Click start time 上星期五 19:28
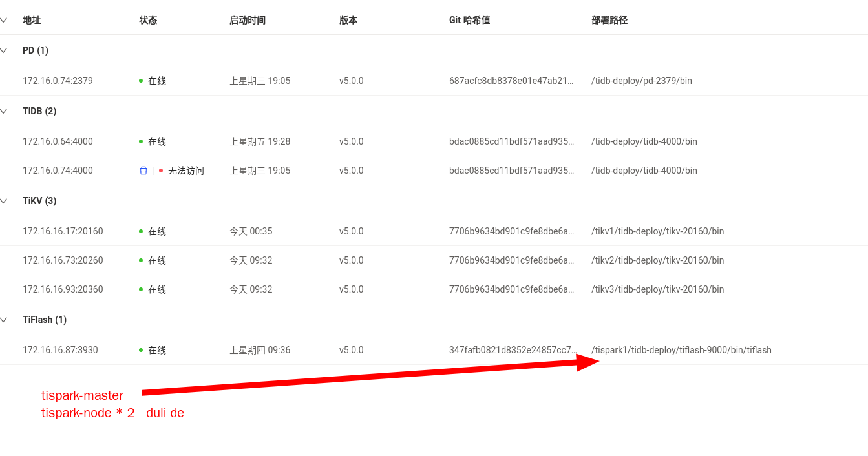The height and width of the screenshot is (456, 868). coord(260,141)
